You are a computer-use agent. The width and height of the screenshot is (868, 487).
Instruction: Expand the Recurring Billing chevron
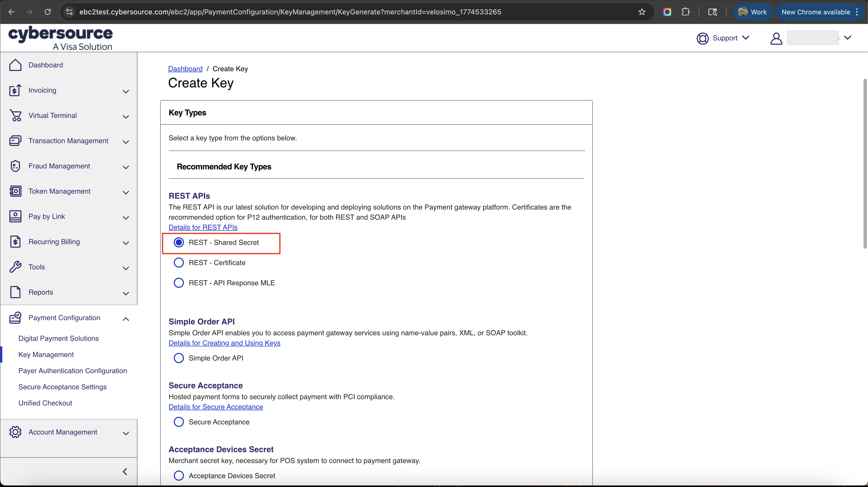click(126, 243)
